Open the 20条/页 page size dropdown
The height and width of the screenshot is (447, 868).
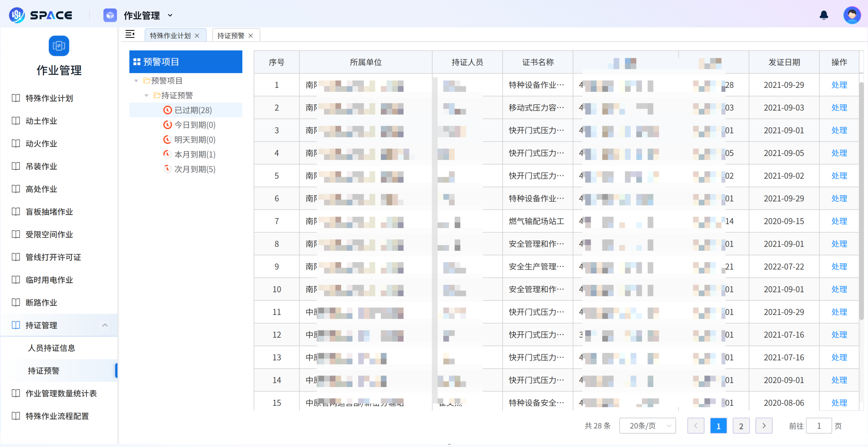[x=647, y=426]
